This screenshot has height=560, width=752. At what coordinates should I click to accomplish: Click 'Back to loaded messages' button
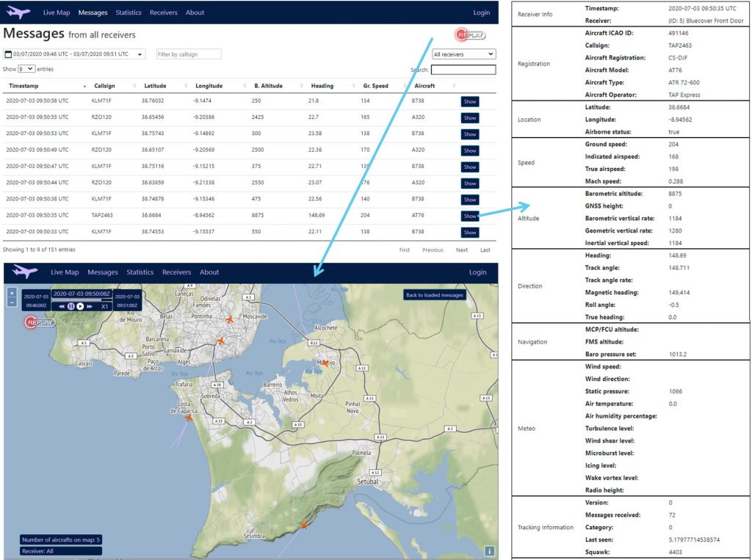435,295
